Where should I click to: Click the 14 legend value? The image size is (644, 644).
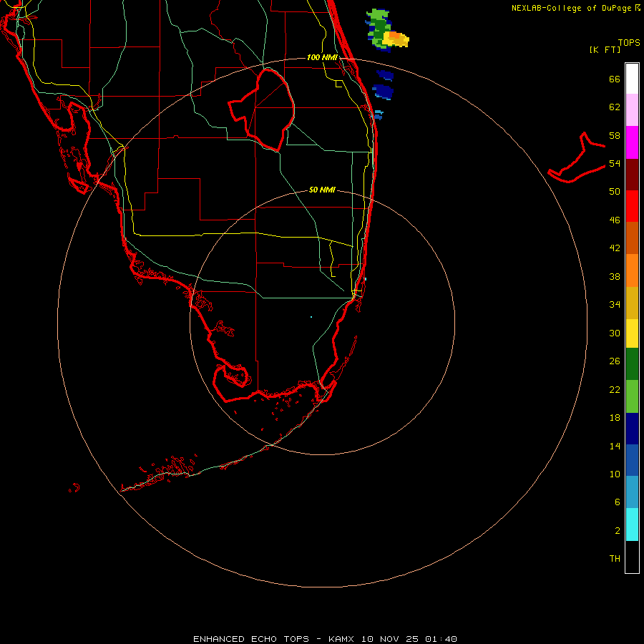615,446
